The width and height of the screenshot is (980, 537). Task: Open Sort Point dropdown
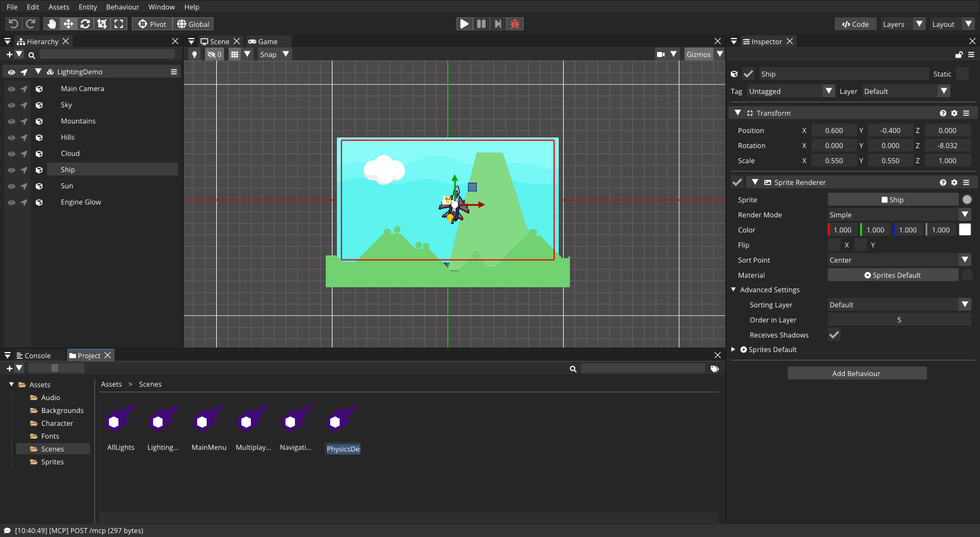click(900, 260)
